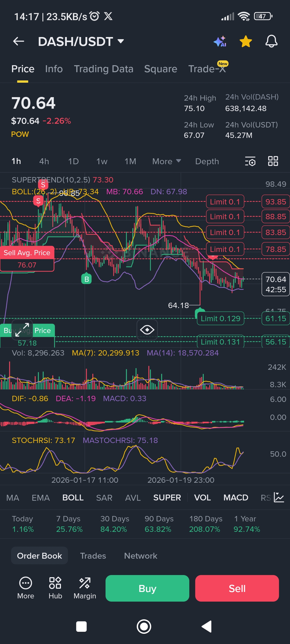Expand chart to fullscreen arrows icon

coord(22,330)
